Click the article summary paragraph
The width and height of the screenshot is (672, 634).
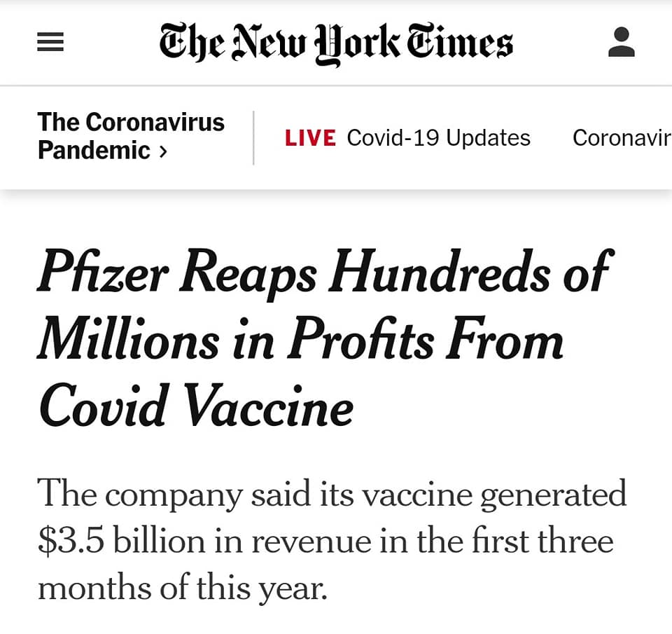[332, 541]
